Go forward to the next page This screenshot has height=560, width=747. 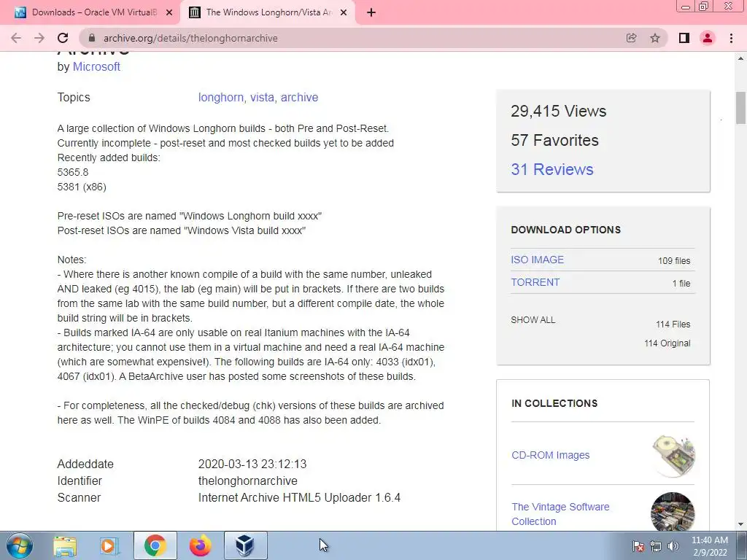point(39,38)
